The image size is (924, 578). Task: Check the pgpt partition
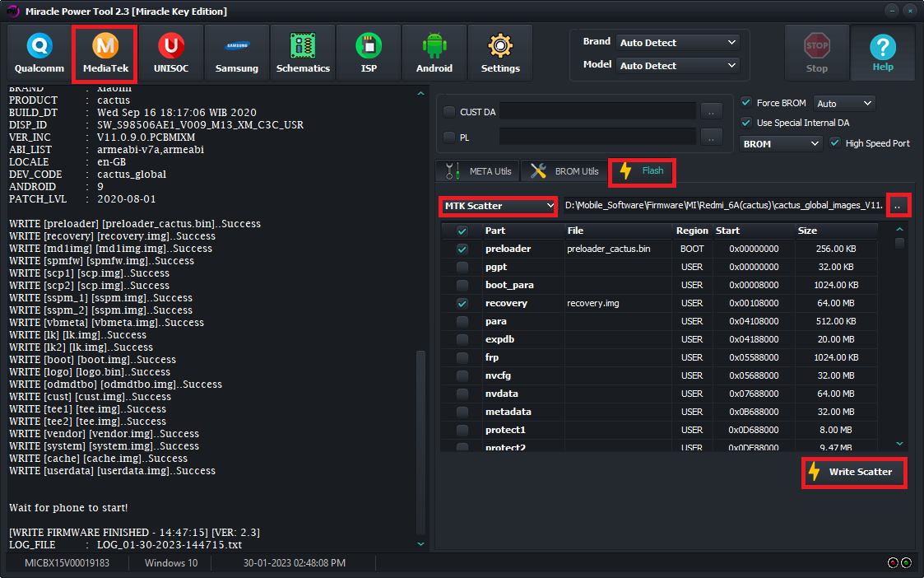click(462, 267)
